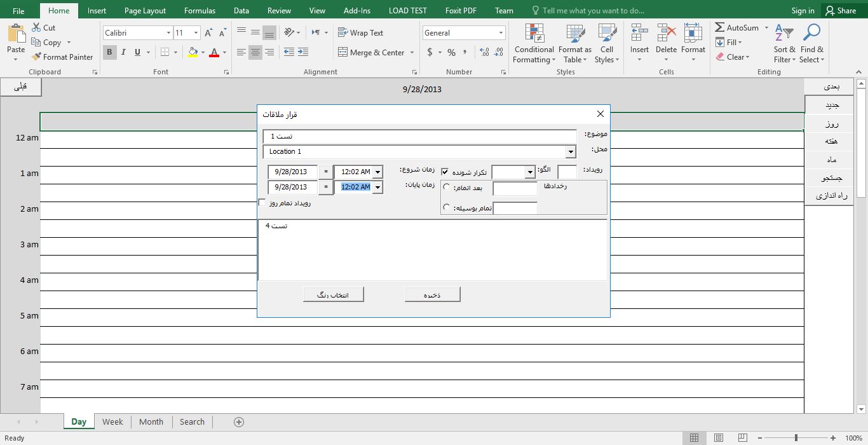Screen dimensions: 868x445
Task: Open the end time dropdown arrow
Action: pyautogui.click(x=378, y=188)
